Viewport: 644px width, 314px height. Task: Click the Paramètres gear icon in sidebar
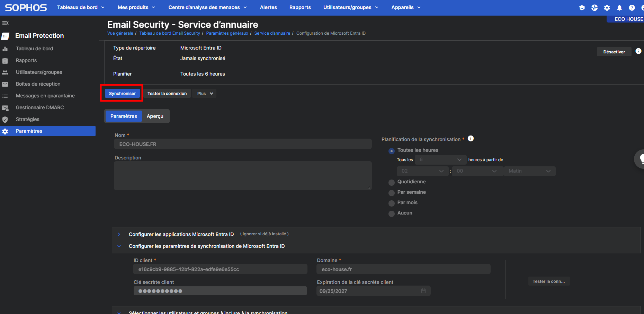click(5, 131)
